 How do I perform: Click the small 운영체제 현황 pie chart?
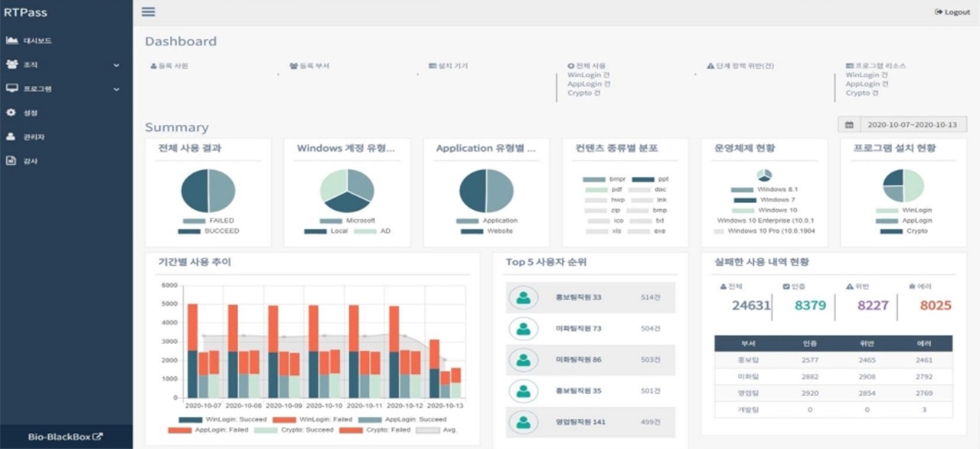764,175
